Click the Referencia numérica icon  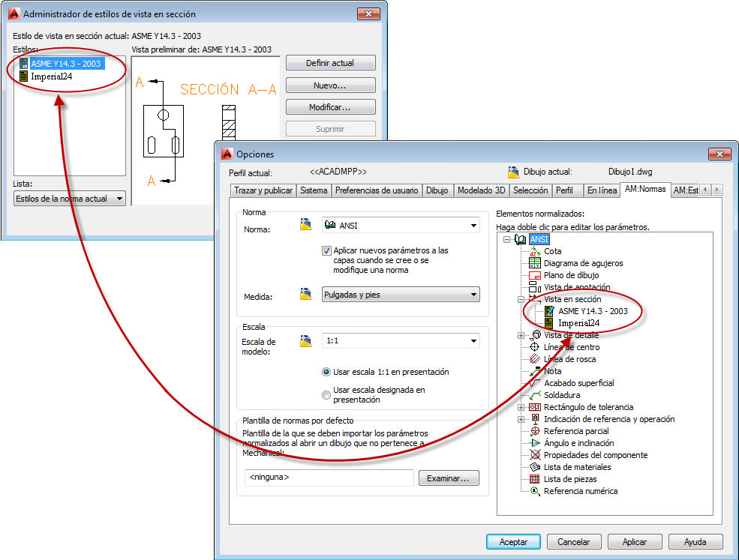pos(535,491)
